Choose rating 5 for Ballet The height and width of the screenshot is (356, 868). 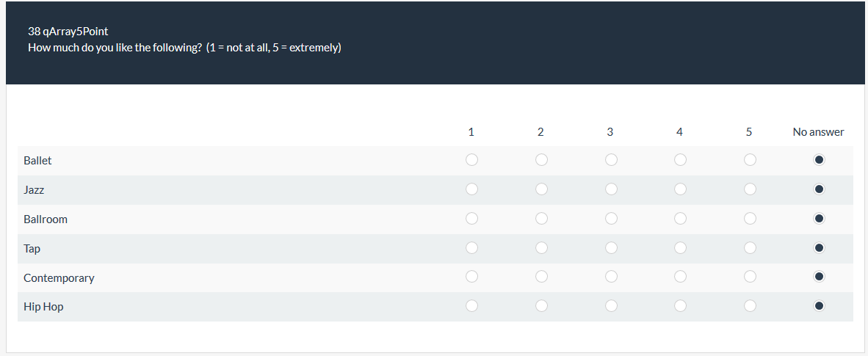coord(750,160)
